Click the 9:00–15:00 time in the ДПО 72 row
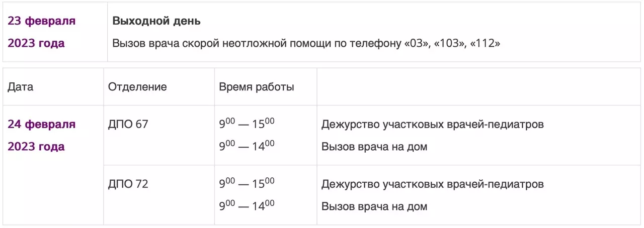 pyautogui.click(x=247, y=184)
